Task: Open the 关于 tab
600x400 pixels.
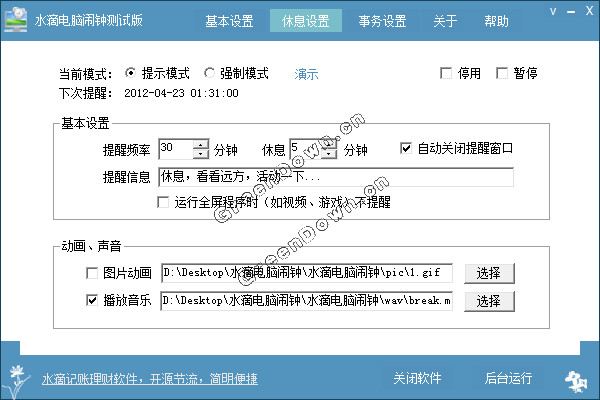Action: click(445, 21)
